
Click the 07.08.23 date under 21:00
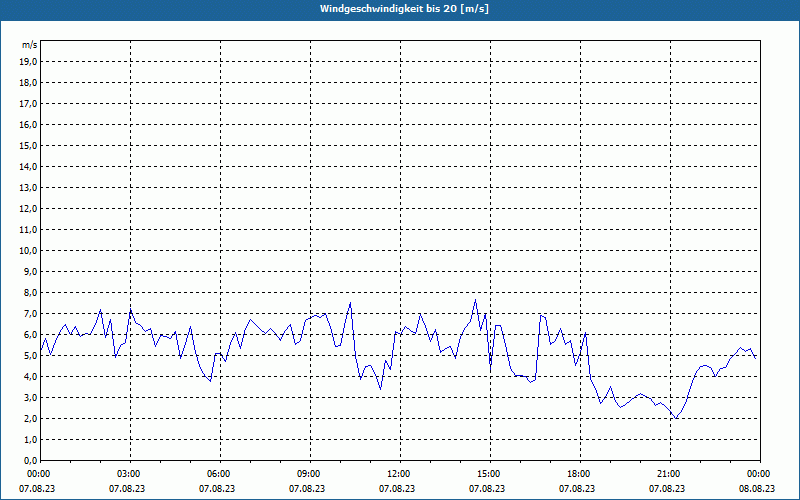(x=667, y=489)
